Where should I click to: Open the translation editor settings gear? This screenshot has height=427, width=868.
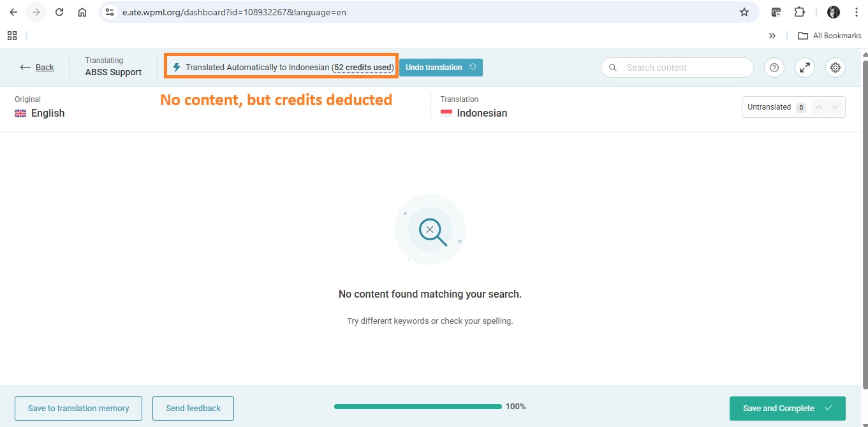[835, 68]
